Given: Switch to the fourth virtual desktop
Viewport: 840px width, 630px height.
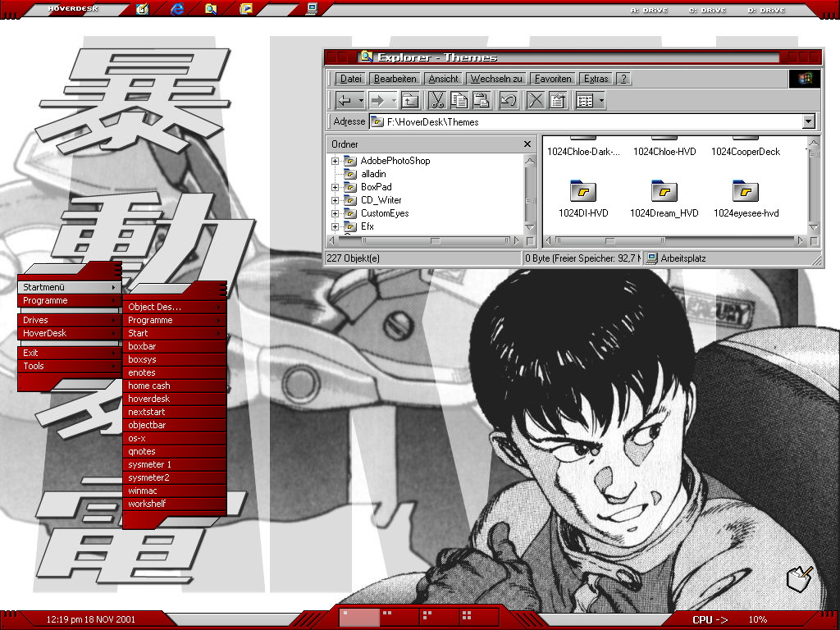Looking at the screenshot, I should [x=479, y=617].
